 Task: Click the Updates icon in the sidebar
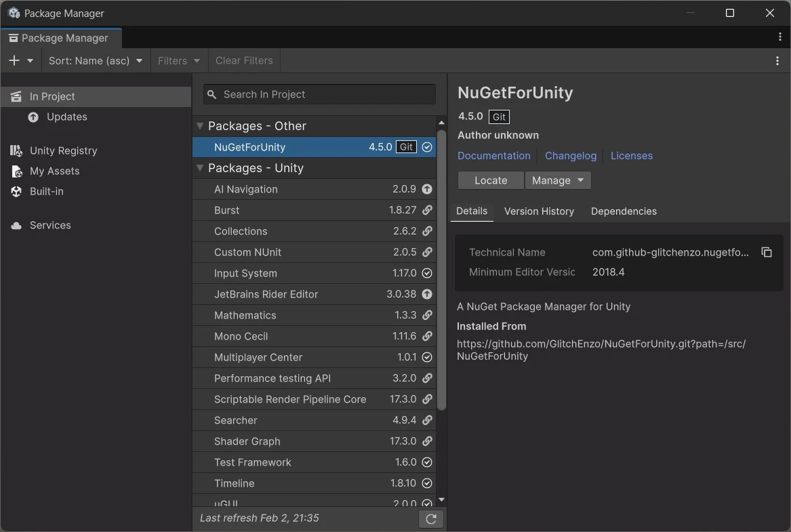33,117
